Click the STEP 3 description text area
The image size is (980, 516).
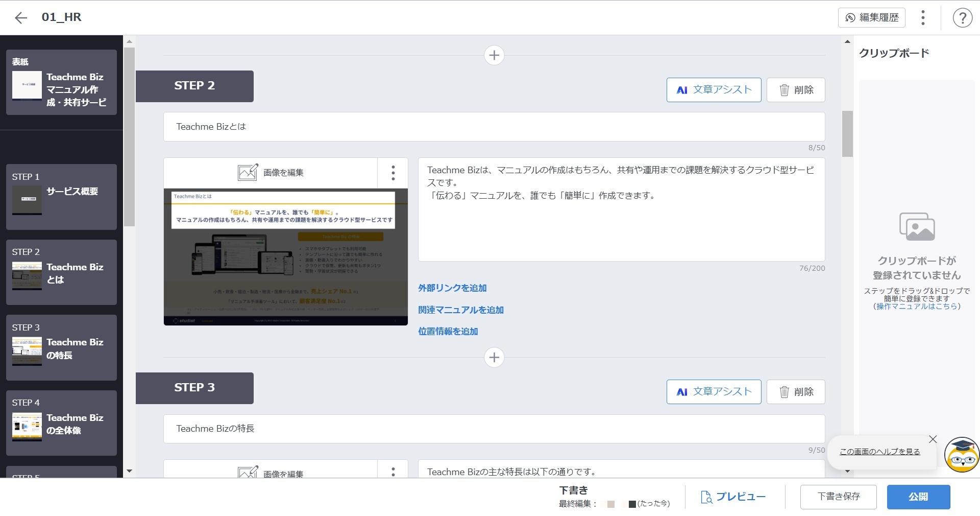pyautogui.click(x=621, y=469)
